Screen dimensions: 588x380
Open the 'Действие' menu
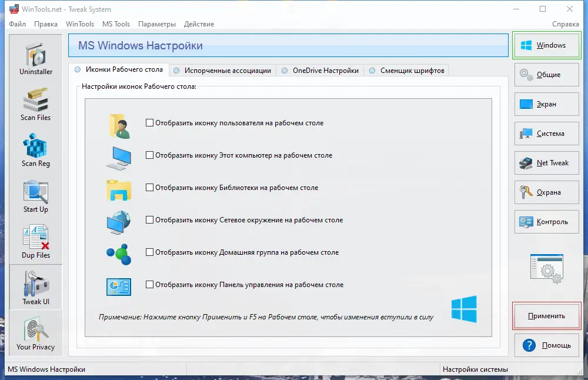coord(199,24)
